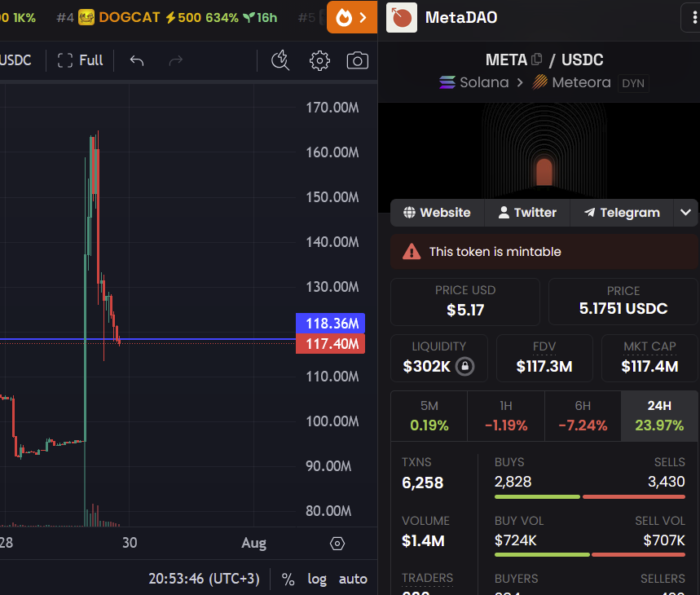700x595 pixels.
Task: Click the go-to-date hexagon icon
Action: (x=337, y=543)
